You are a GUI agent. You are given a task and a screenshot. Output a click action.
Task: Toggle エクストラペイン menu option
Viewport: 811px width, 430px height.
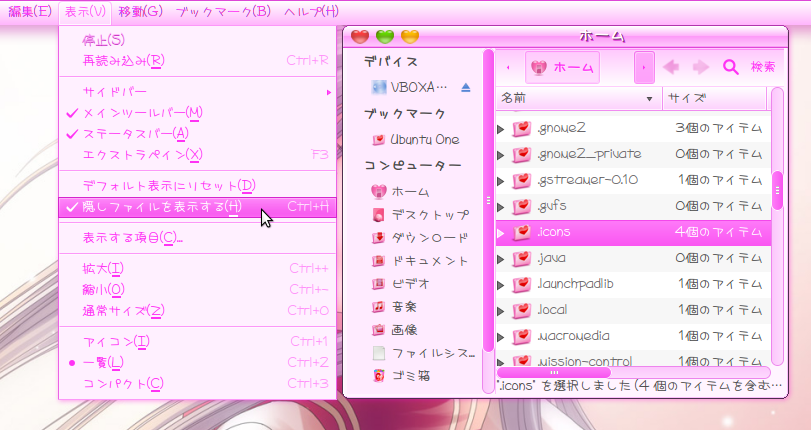click(x=198, y=155)
